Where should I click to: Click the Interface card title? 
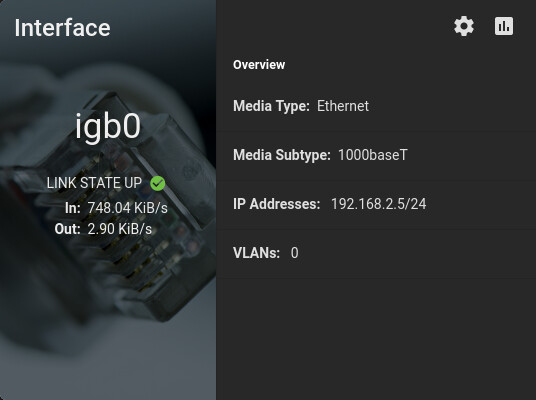tap(63, 28)
